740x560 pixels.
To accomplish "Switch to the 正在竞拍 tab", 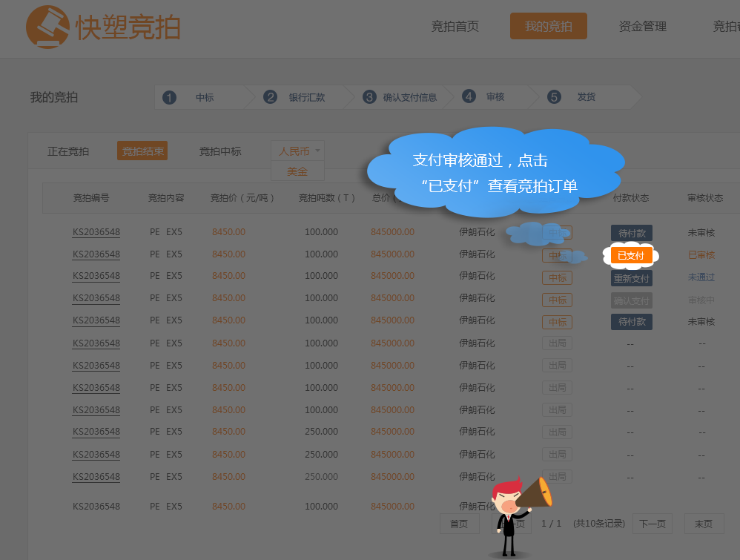I will (x=68, y=151).
